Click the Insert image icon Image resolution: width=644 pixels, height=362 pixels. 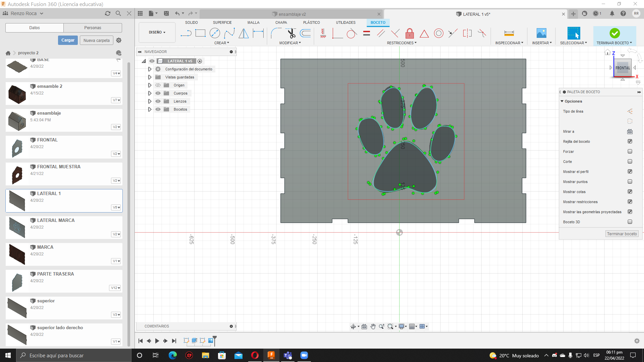(541, 33)
